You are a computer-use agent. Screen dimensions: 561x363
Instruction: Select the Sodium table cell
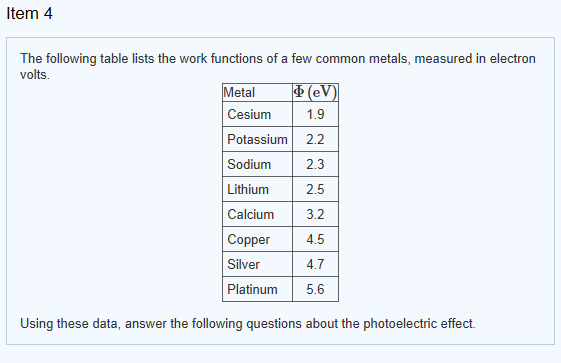(257, 164)
